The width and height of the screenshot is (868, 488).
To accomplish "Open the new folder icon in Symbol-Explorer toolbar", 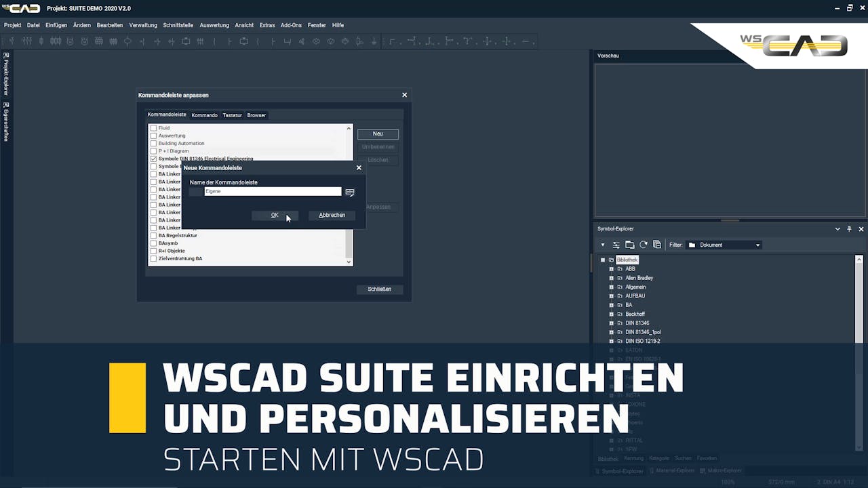I will point(631,245).
